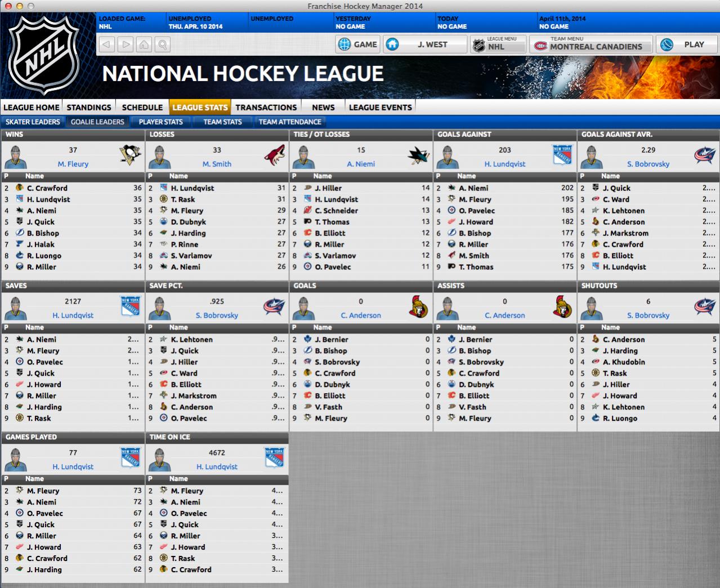
Task: Open C. Anderson link in Goals leader
Action: coord(361,315)
